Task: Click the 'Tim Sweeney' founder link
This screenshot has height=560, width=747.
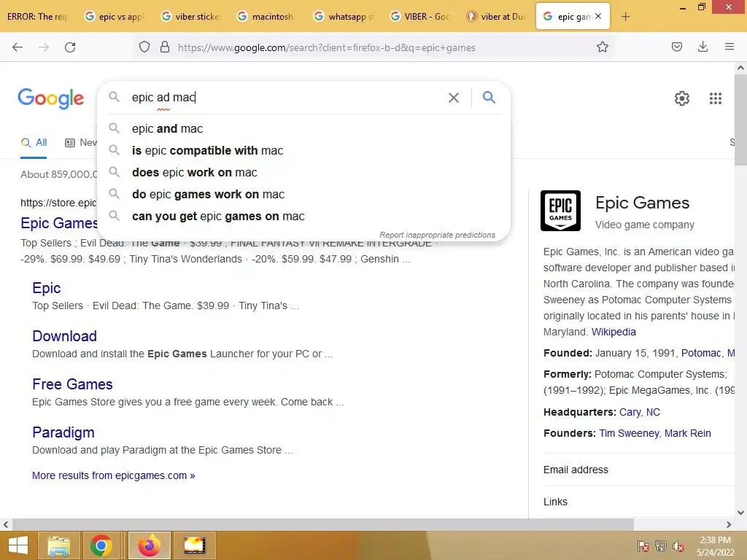Action: point(629,433)
